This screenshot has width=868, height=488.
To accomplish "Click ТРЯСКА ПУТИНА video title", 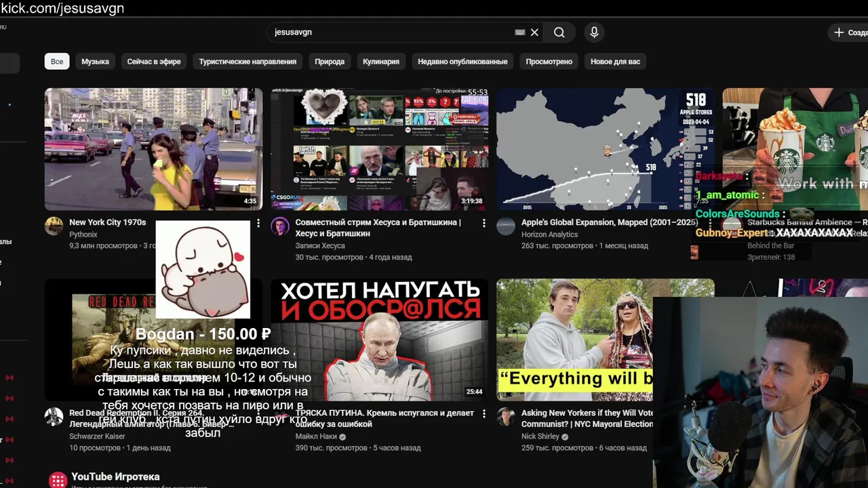I will pyautogui.click(x=384, y=418).
